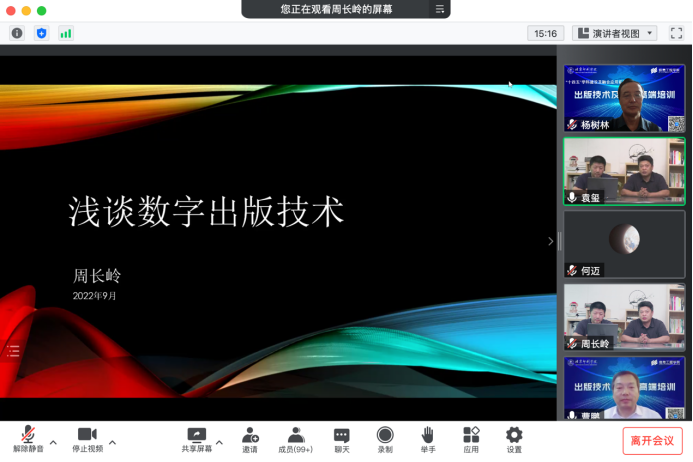Viewport: 693px width, 462px height.
Task: Select 何迈's video thumbnail
Action: pyautogui.click(x=624, y=244)
